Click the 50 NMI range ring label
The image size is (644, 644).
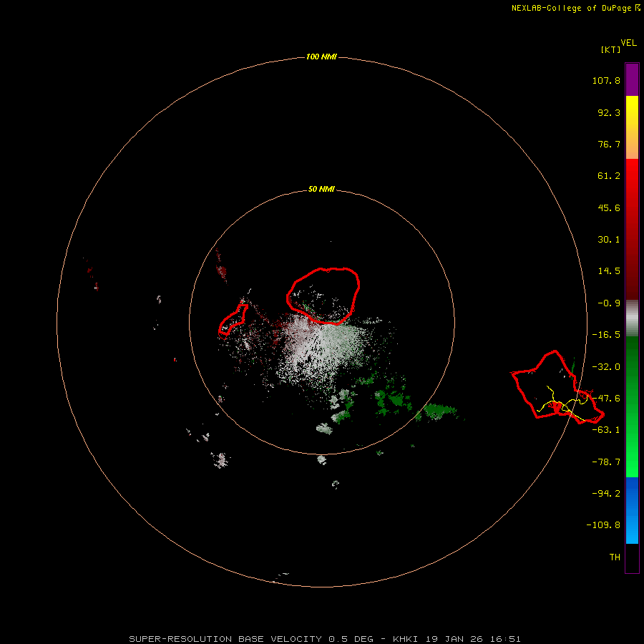(321, 190)
